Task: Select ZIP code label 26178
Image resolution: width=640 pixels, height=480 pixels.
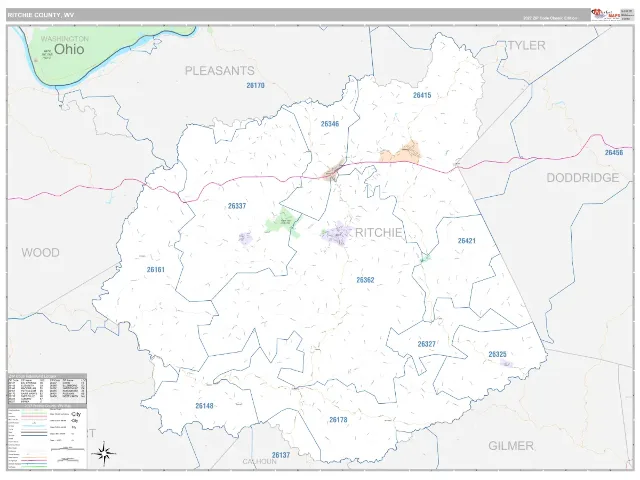Action: (x=338, y=420)
